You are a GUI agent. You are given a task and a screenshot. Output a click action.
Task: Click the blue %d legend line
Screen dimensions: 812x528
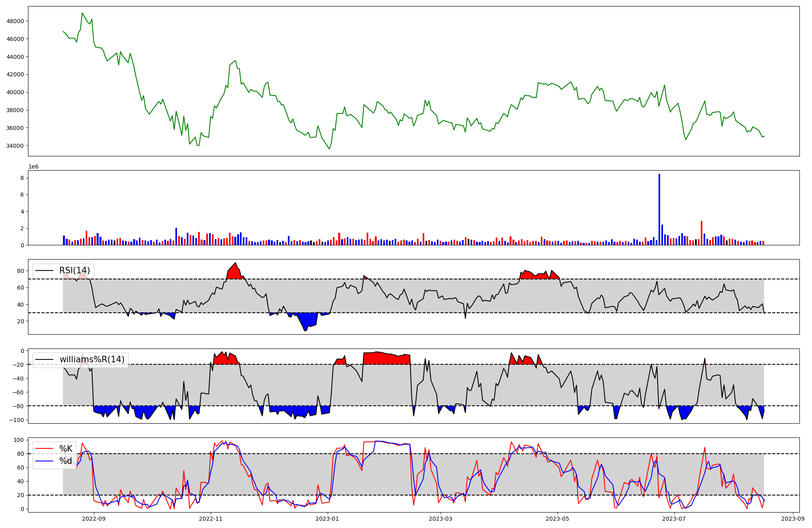(x=44, y=461)
